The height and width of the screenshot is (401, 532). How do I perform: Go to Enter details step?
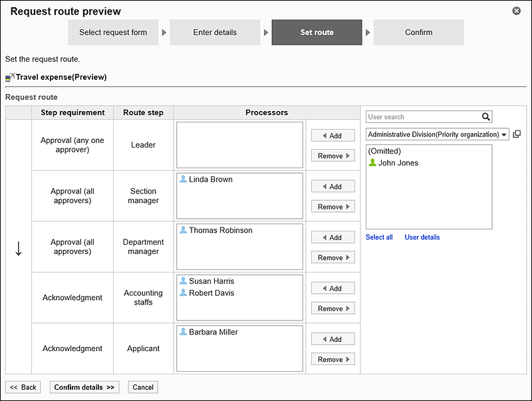pos(215,32)
